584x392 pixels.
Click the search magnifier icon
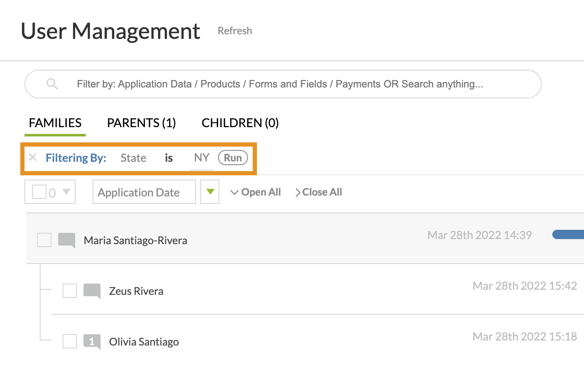click(52, 84)
